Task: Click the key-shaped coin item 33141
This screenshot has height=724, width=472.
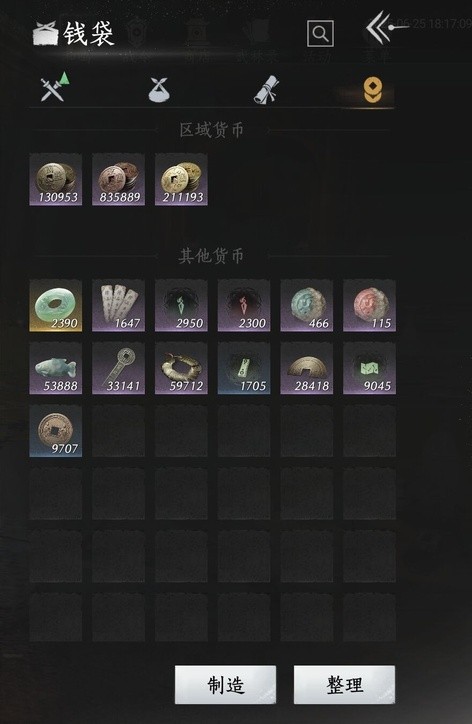Action: coord(119,368)
